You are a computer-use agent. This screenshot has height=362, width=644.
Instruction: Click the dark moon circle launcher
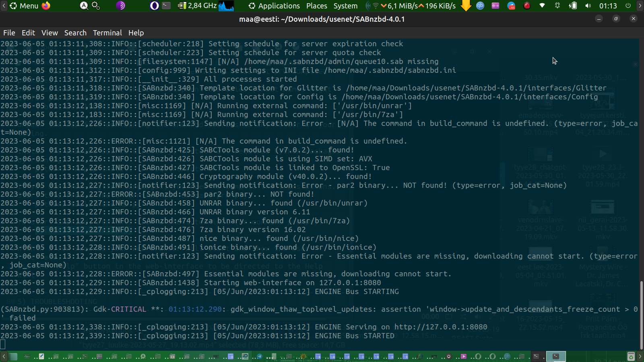[154, 6]
